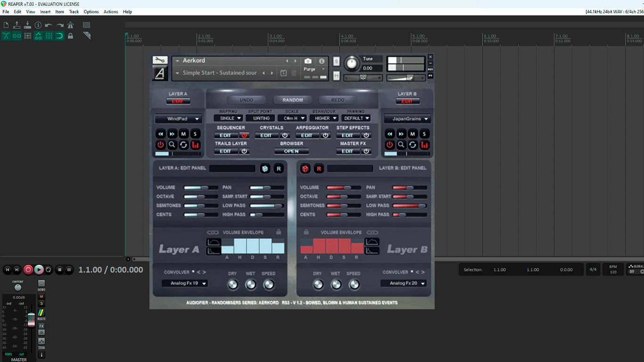Click the Kontakt instrument S solo button
This screenshot has width=644, height=362.
[x=336, y=61]
